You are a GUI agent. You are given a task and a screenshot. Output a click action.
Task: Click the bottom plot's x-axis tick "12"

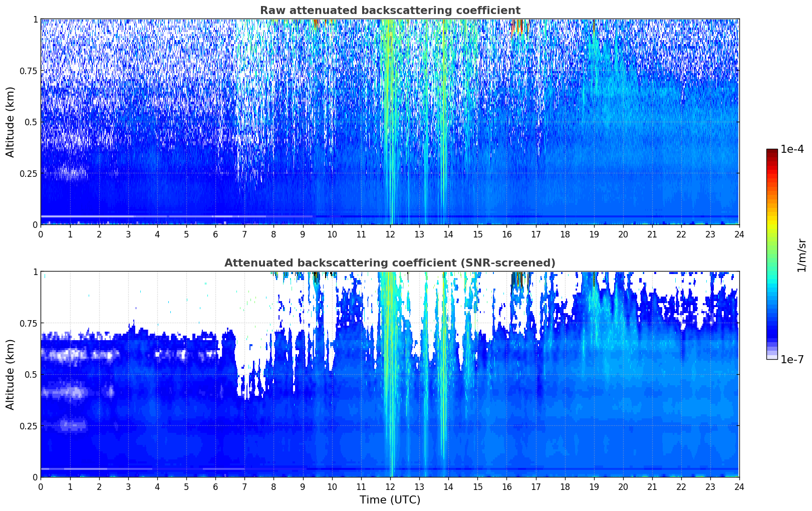click(390, 486)
